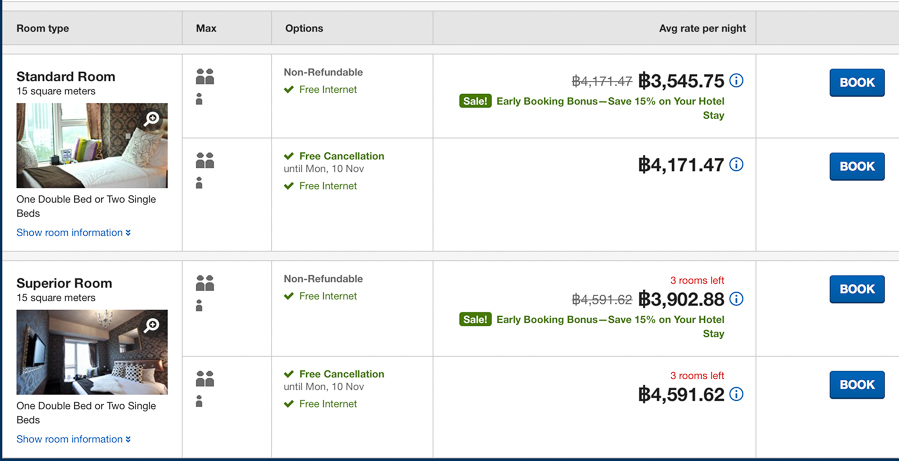Image resolution: width=899 pixels, height=461 pixels.
Task: Magnify the Superior Room photo
Action: pyautogui.click(x=151, y=326)
